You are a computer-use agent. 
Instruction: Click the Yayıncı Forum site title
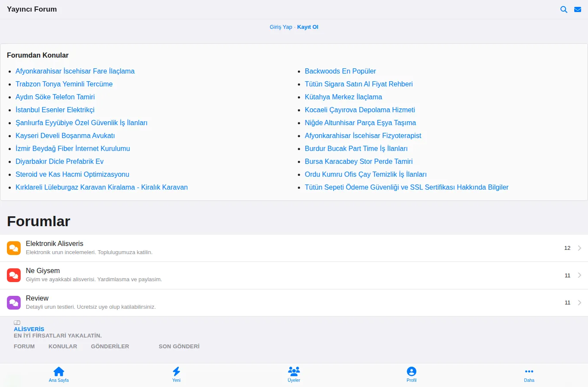(32, 9)
